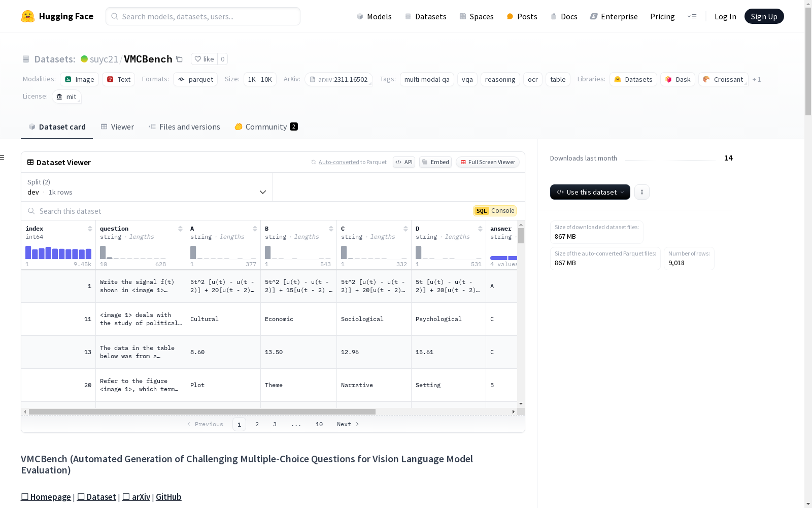812x508 pixels.
Task: Click the vqa tag
Action: [467, 79]
